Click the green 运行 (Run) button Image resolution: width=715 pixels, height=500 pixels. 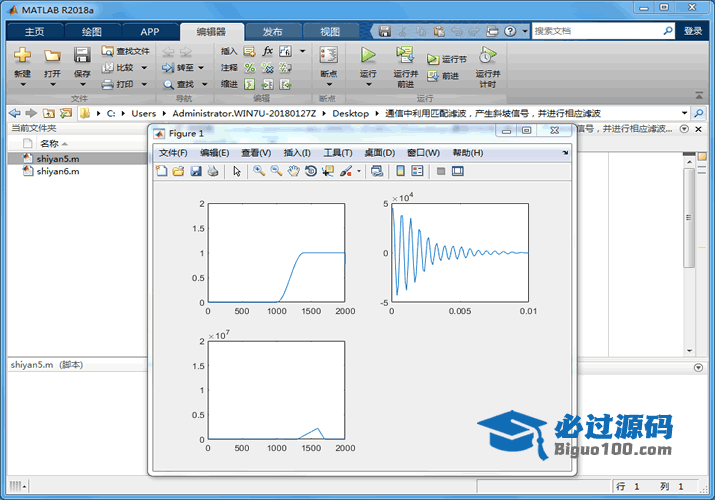pos(368,55)
